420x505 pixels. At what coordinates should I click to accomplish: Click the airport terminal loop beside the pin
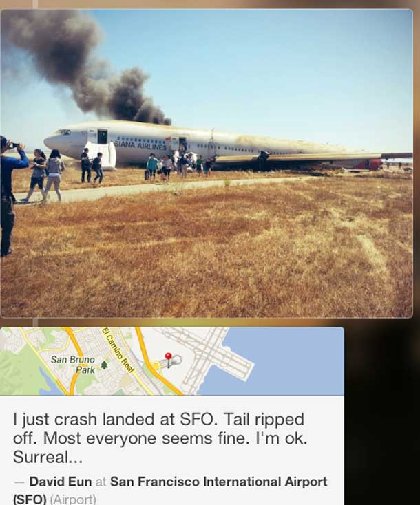175,361
